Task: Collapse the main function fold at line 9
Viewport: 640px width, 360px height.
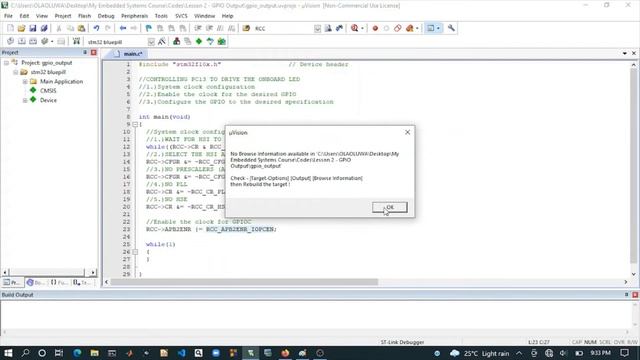Action: pos(135,124)
